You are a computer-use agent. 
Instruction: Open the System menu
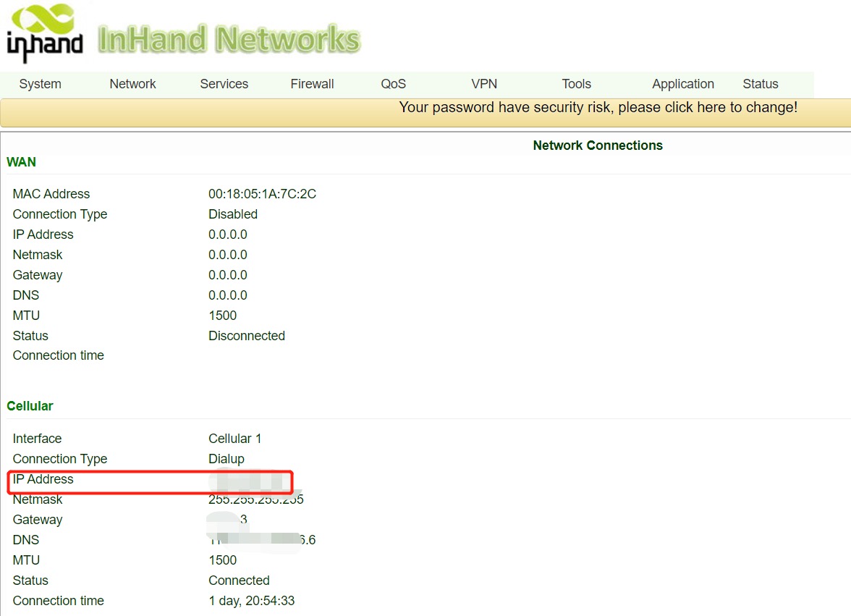point(40,84)
